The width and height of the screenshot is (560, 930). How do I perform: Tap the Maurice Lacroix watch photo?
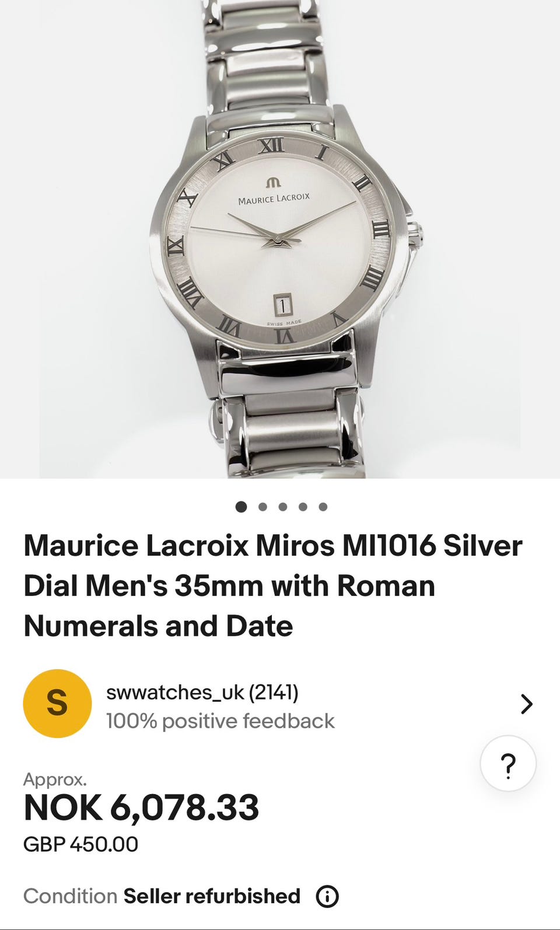pyautogui.click(x=280, y=239)
